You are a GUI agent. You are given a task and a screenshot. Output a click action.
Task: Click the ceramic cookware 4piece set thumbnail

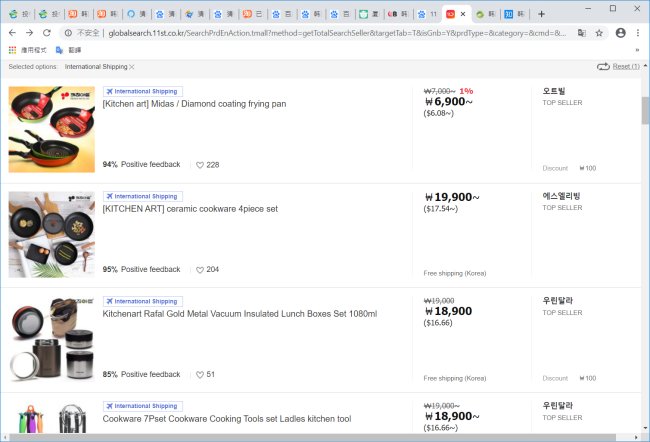[x=51, y=234]
